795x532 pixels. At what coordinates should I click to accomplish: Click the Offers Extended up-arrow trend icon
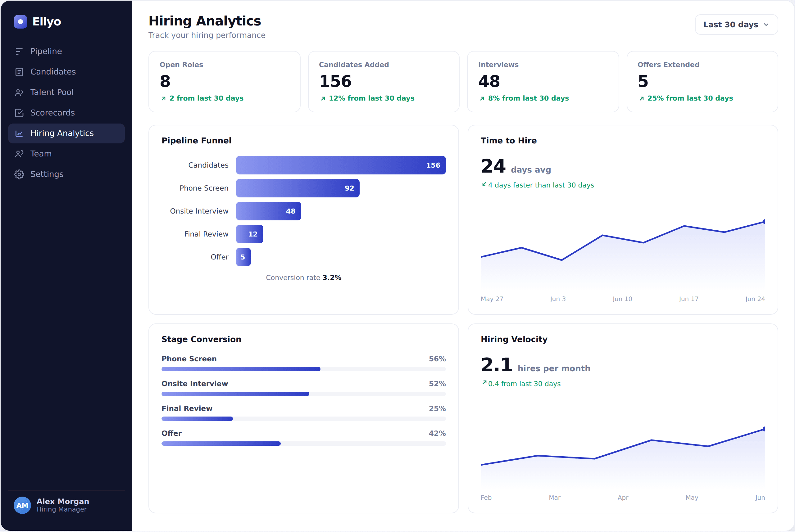click(x=642, y=98)
